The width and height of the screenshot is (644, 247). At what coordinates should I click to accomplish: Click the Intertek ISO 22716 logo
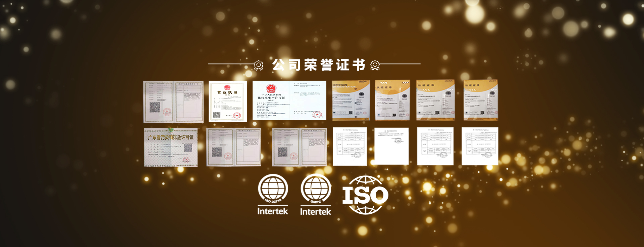pyautogui.click(x=273, y=194)
